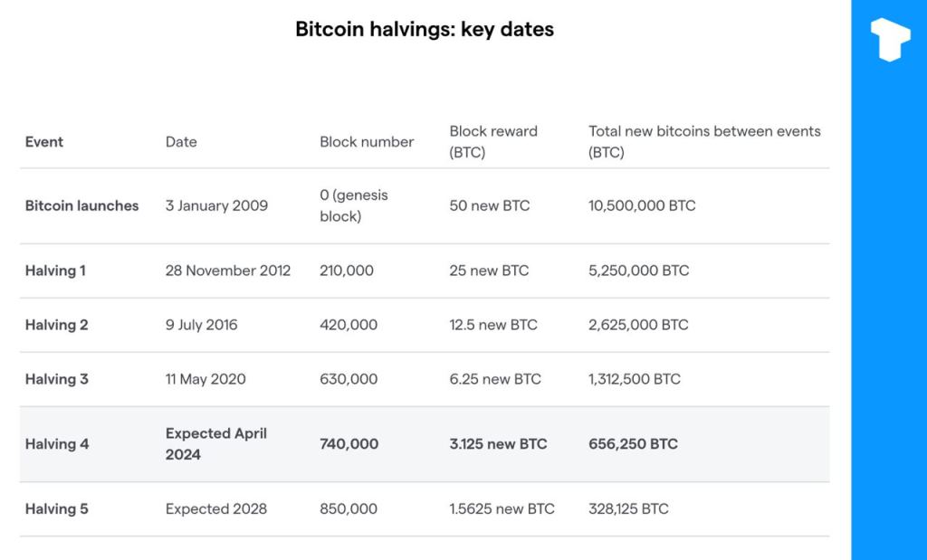The height and width of the screenshot is (560, 927).
Task: Click the 'Block number' column header
Action: pyautogui.click(x=367, y=142)
